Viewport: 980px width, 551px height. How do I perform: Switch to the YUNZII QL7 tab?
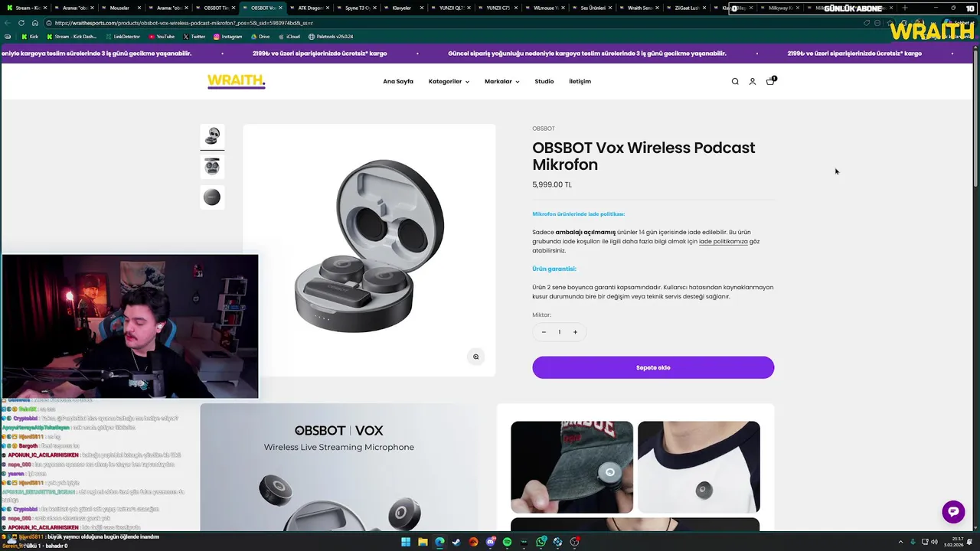tap(451, 8)
